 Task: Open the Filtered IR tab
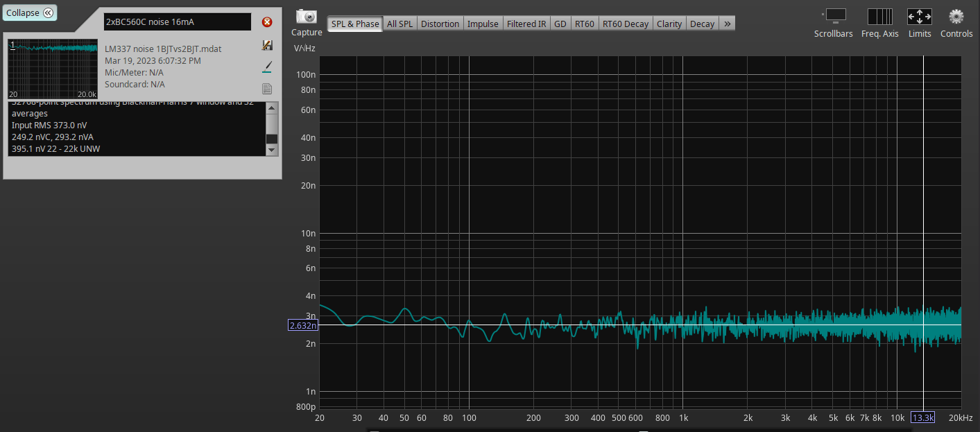pos(526,24)
